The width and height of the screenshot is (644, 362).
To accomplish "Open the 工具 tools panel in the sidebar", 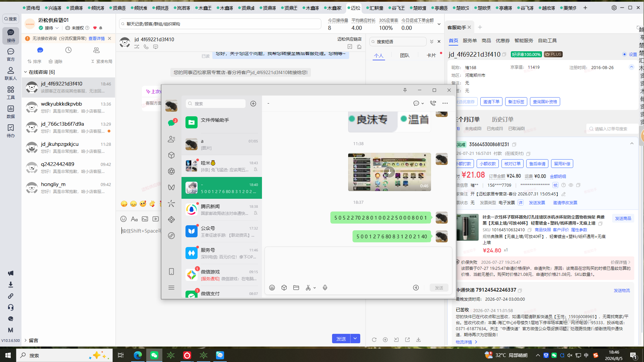I will tap(11, 93).
